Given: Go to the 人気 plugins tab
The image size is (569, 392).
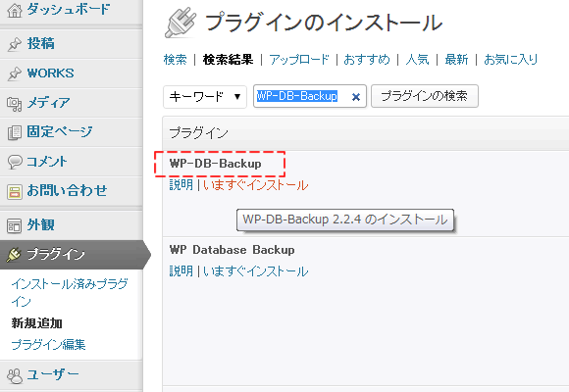Looking at the screenshot, I should tap(417, 59).
